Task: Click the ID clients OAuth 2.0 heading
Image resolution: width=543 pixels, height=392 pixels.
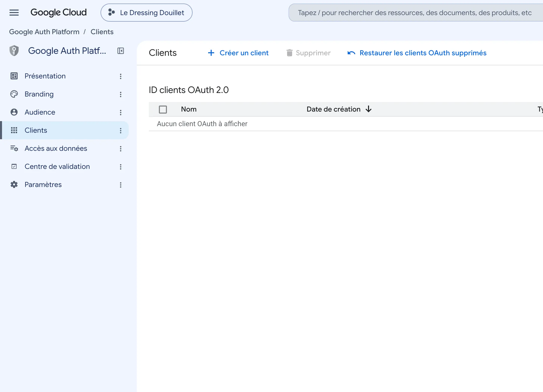Action: [189, 90]
